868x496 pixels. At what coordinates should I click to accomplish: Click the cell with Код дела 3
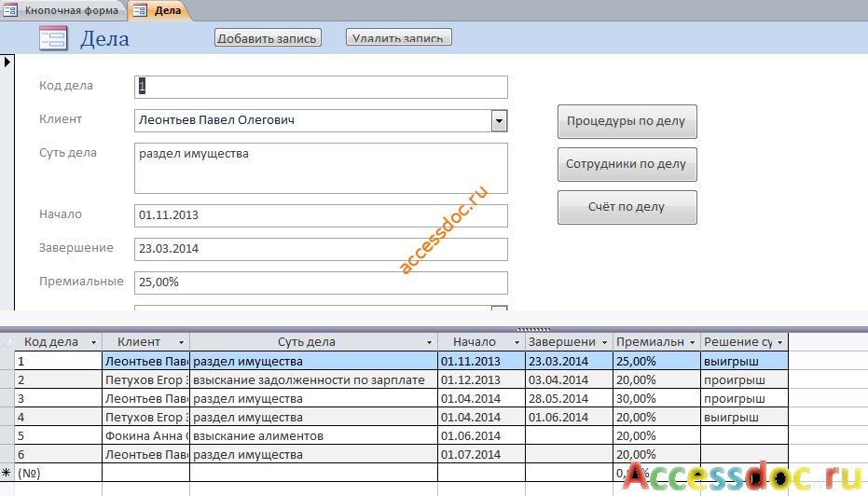pyautogui.click(x=58, y=399)
